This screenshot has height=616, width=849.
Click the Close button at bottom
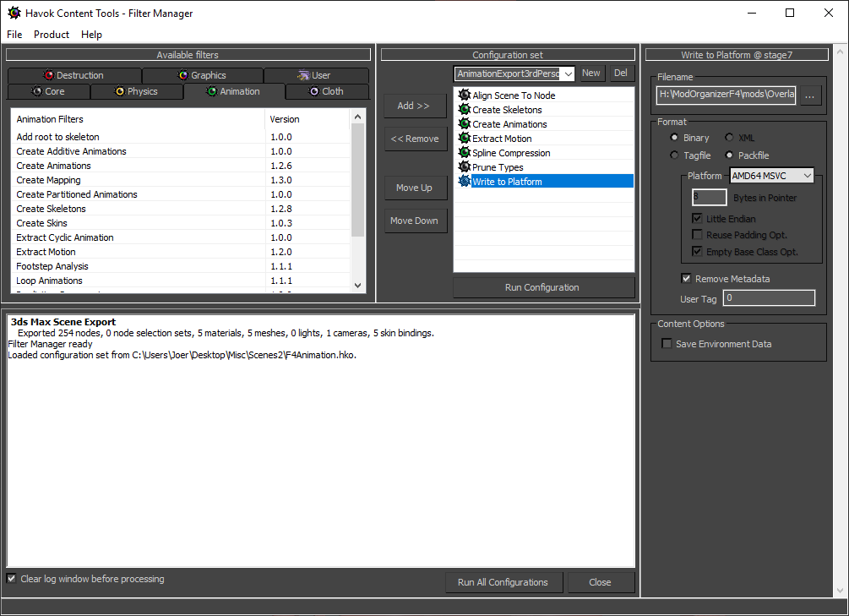click(601, 582)
